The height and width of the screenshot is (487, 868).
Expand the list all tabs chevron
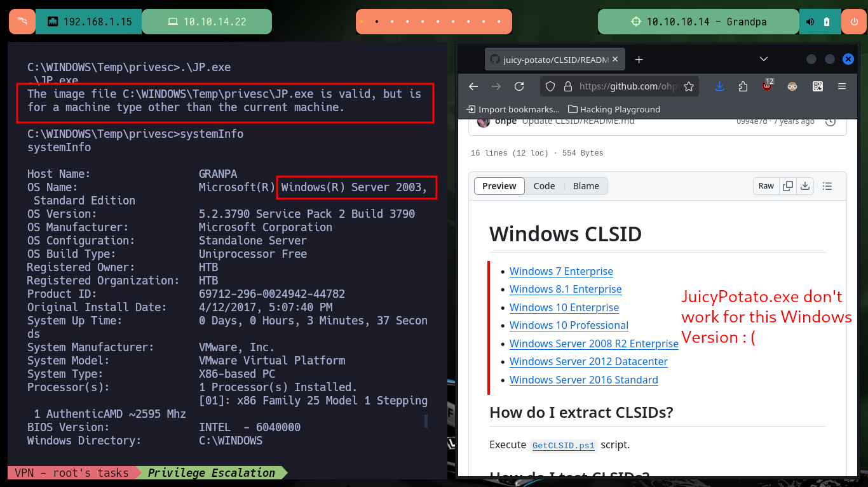pos(764,59)
